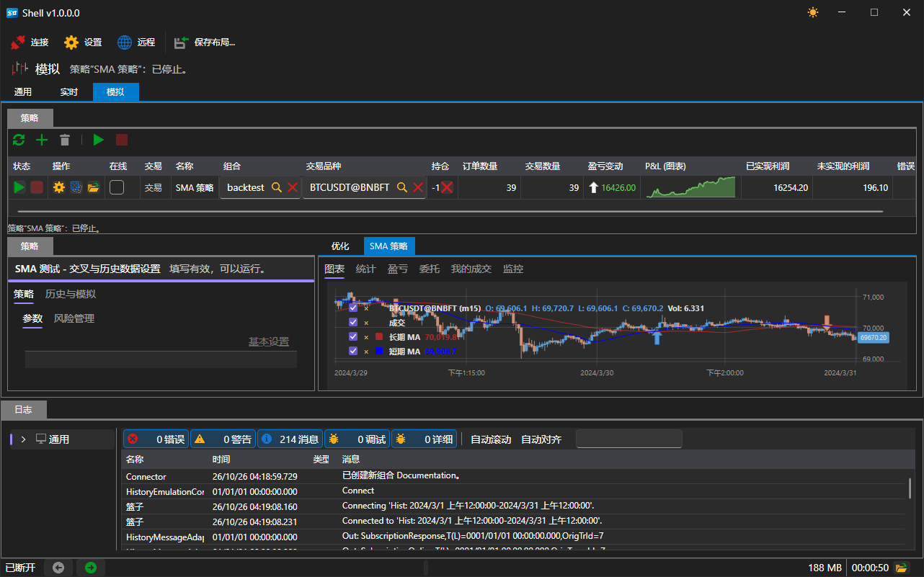Click the folder icon beside 00:00:50 timer
The height and width of the screenshot is (577, 924).
click(x=902, y=568)
